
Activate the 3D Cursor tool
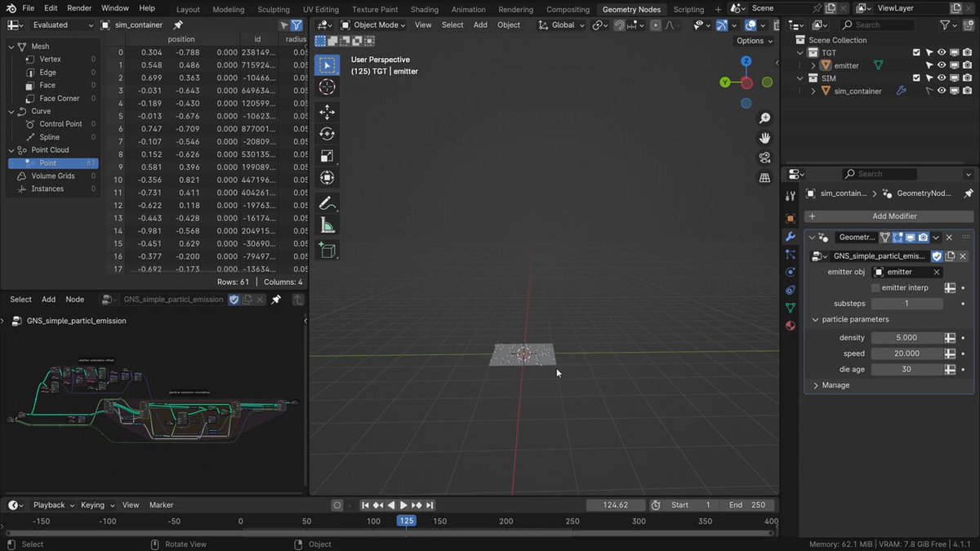[327, 87]
